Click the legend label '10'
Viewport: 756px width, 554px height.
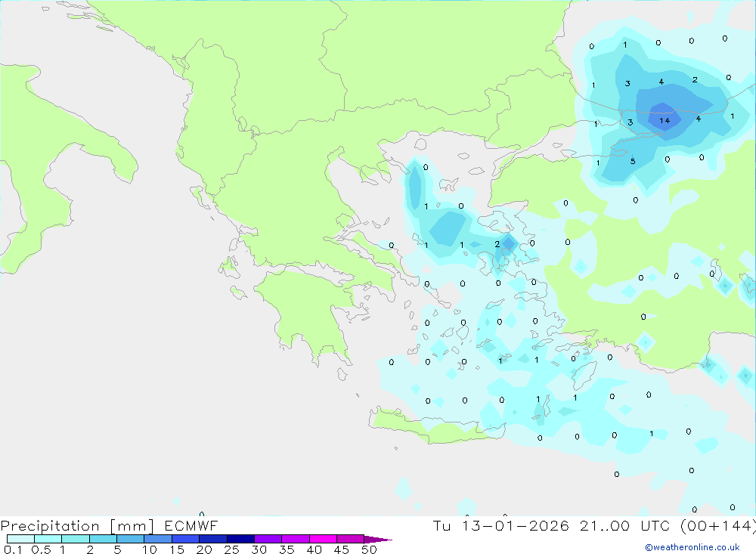point(150,549)
